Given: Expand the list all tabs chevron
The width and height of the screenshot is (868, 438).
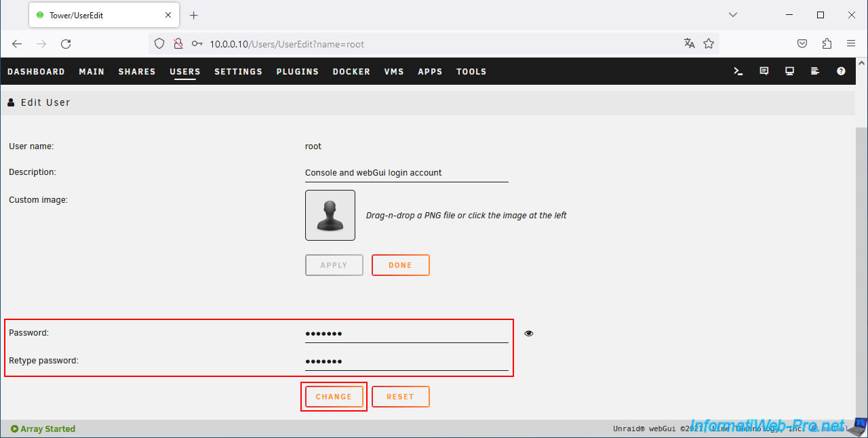Looking at the screenshot, I should click(733, 15).
